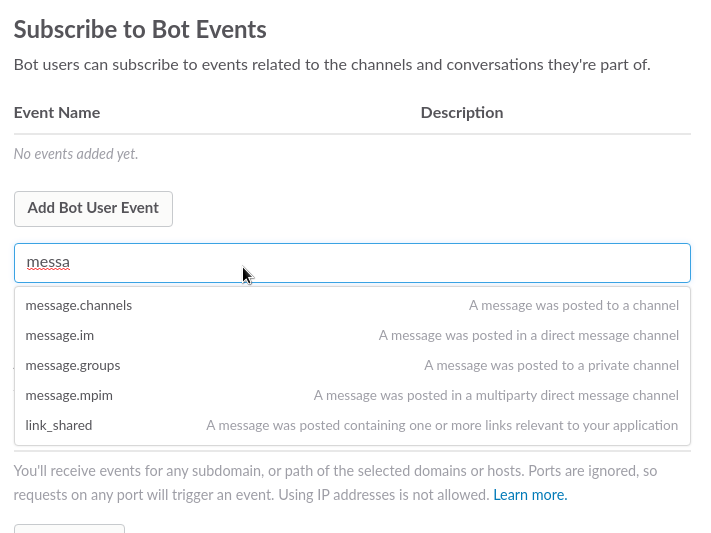Click the "No events added yet" text
This screenshot has height=533, width=711.
(76, 154)
